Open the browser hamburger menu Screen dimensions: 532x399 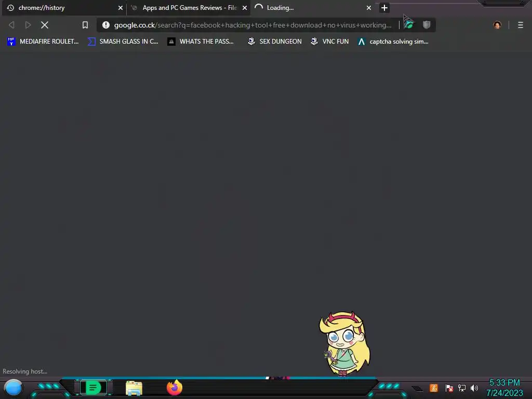pos(521,25)
